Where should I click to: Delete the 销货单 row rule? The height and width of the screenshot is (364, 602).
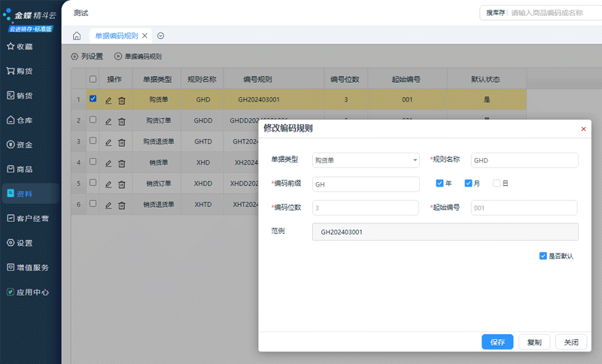click(122, 163)
